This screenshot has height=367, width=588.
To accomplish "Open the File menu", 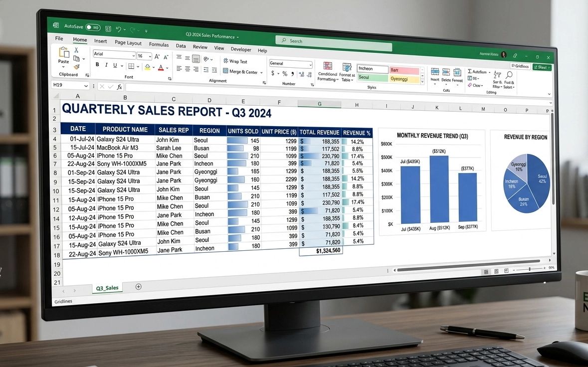I will 59,38.
